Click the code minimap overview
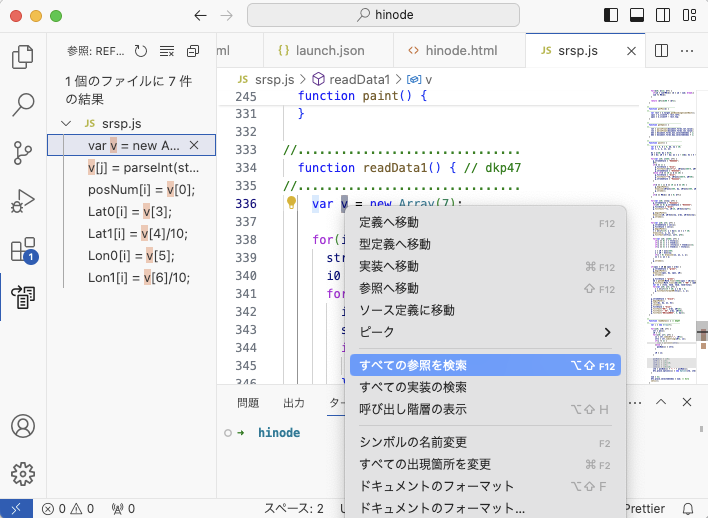The width and height of the screenshot is (708, 518). click(673, 235)
